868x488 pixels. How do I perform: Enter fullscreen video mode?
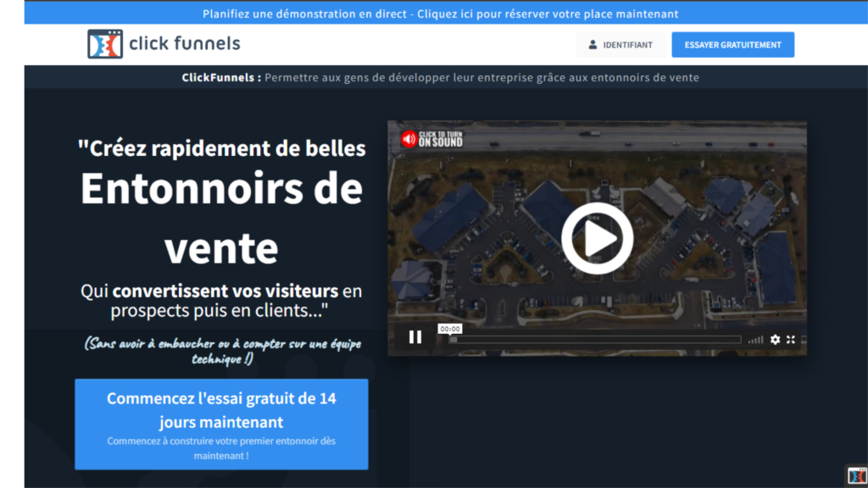[791, 340]
